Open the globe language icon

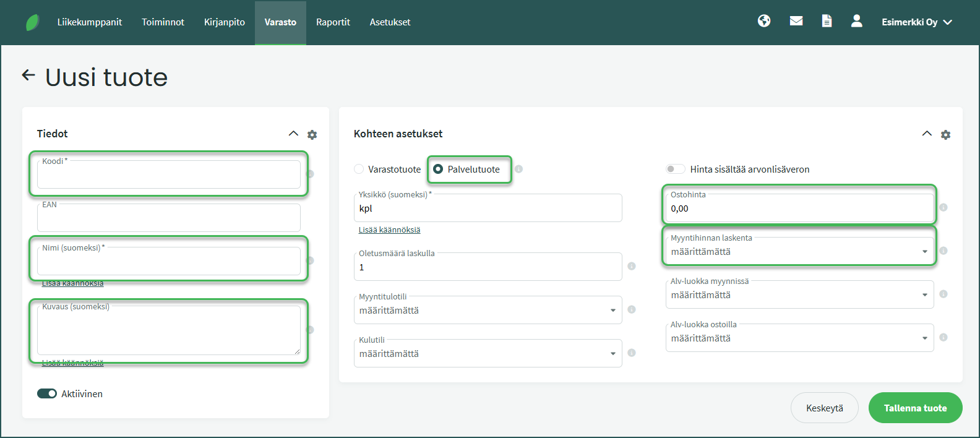click(x=764, y=21)
